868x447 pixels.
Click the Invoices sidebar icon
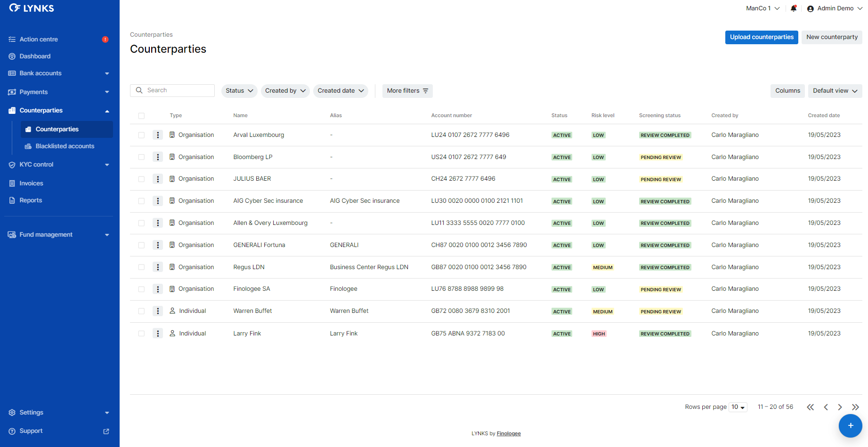(12, 184)
